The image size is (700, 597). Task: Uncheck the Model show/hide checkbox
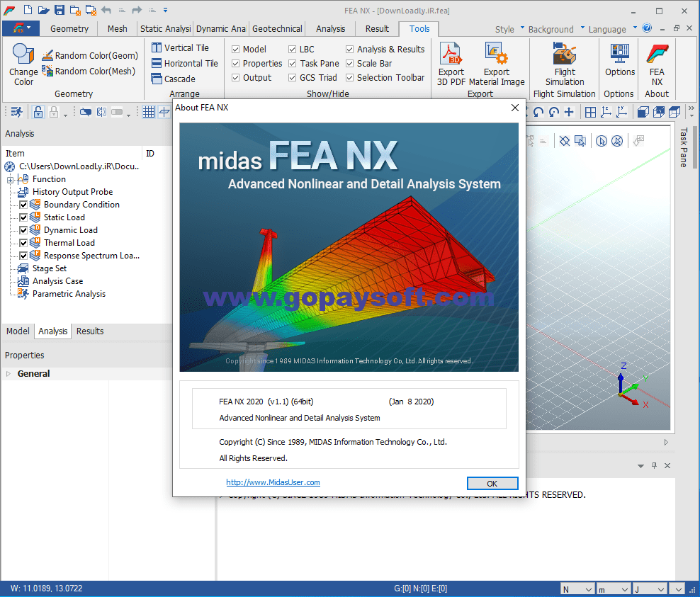[236, 49]
